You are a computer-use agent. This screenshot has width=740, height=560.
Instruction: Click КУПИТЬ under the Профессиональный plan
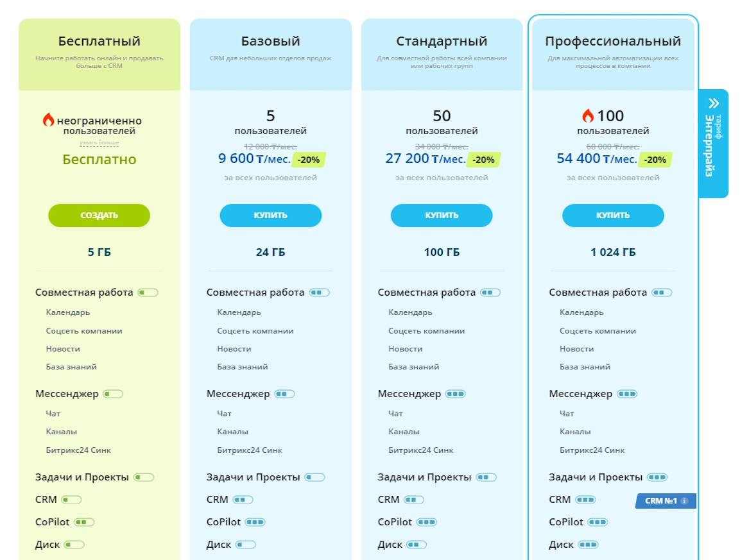click(613, 216)
